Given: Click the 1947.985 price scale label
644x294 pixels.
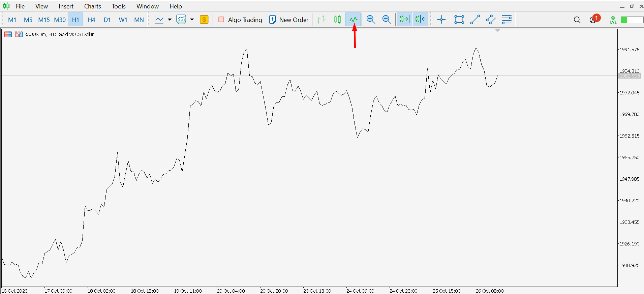Looking at the screenshot, I should (x=630, y=179).
